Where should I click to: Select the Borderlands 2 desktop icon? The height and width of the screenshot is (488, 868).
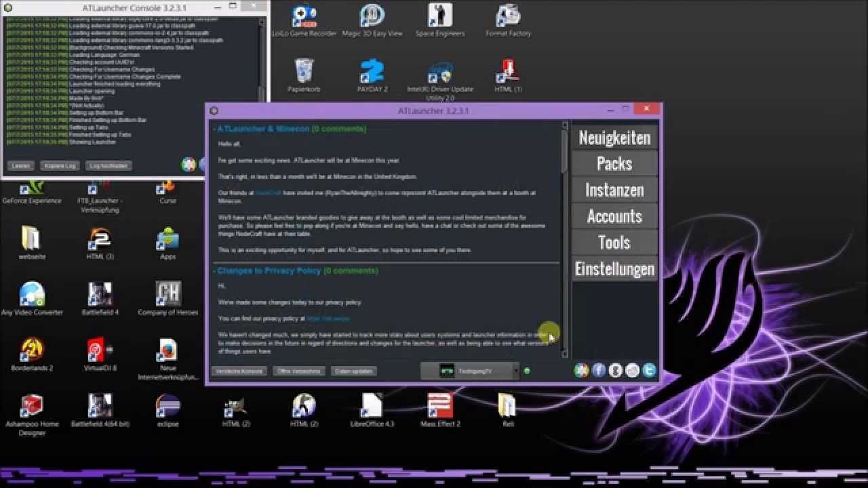[x=31, y=354]
